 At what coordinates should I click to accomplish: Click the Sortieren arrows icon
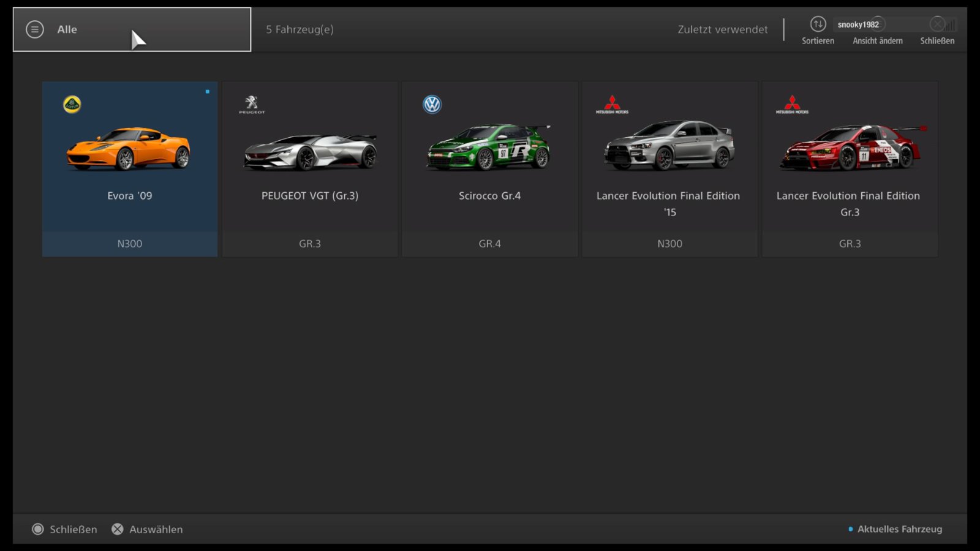pyautogui.click(x=818, y=24)
